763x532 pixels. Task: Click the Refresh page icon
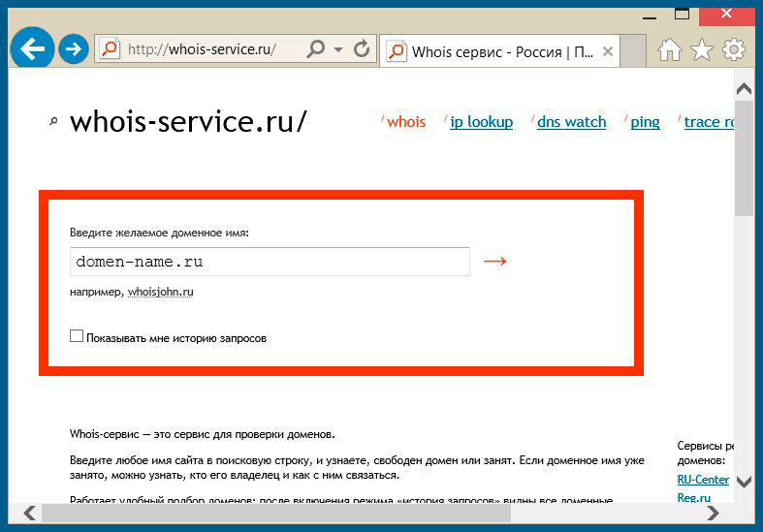tap(362, 48)
